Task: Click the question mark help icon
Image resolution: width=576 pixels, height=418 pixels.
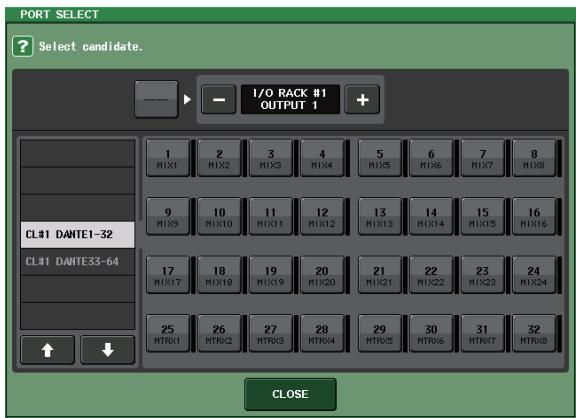Action: tap(23, 46)
